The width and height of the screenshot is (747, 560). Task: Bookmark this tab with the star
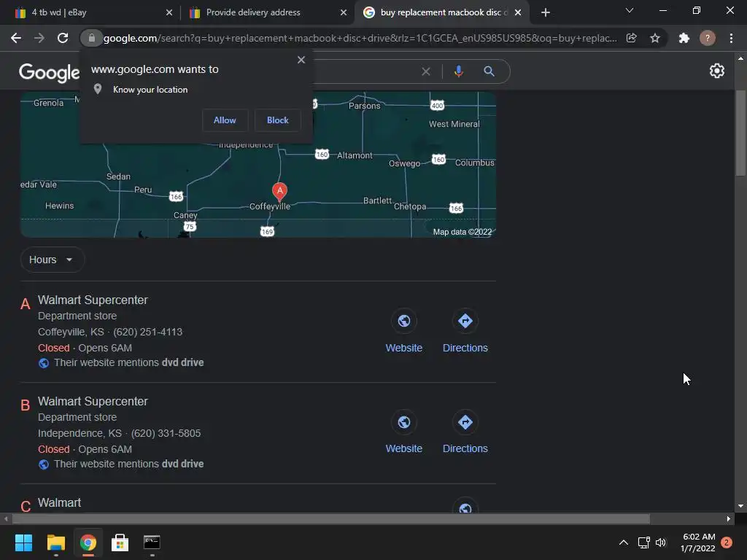point(655,38)
